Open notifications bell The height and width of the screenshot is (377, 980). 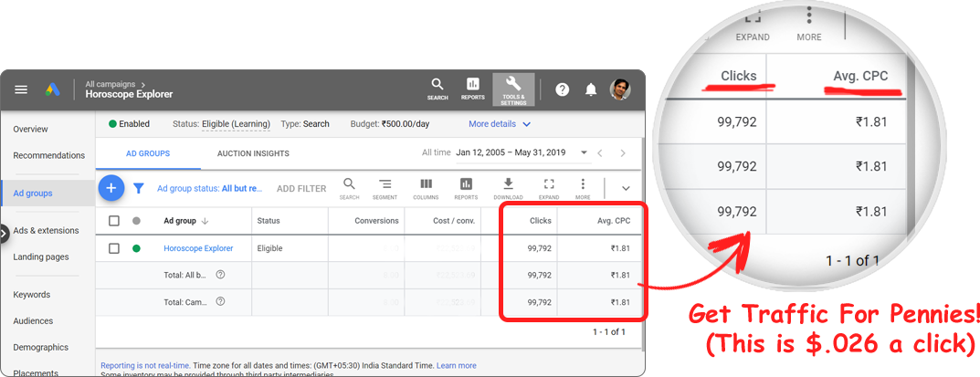click(x=591, y=89)
